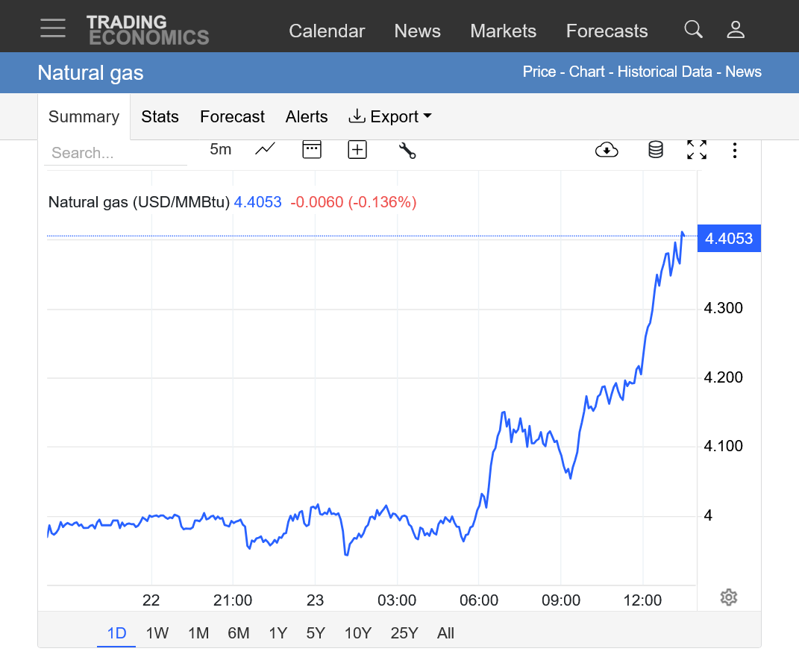Image resolution: width=799 pixels, height=672 pixels.
Task: Open the chart settings gear
Action: click(x=728, y=597)
